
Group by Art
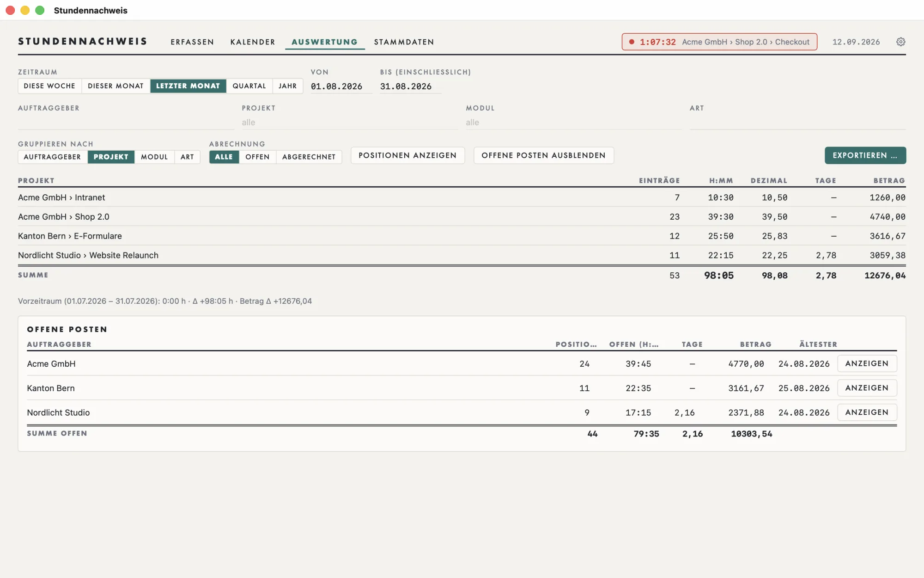187,157
